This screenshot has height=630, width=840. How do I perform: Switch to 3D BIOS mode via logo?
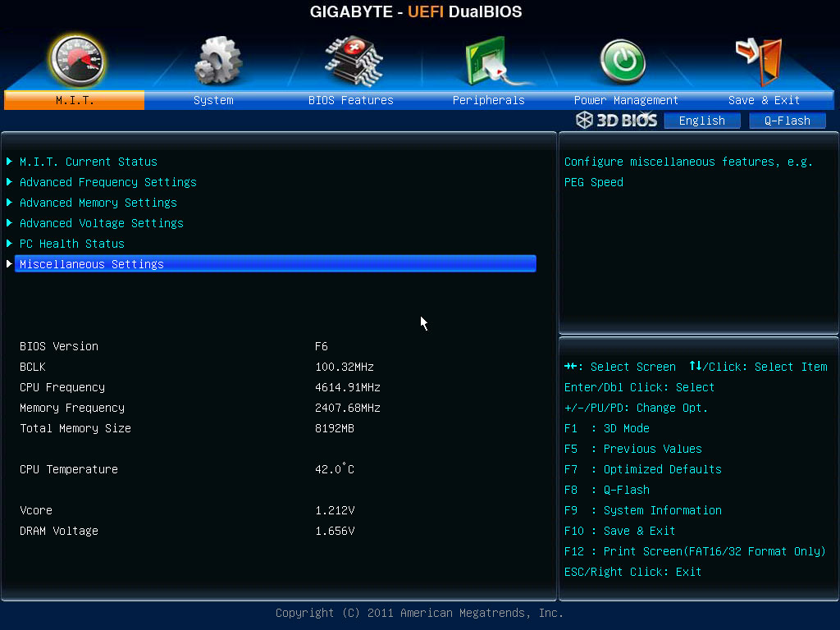pyautogui.click(x=616, y=120)
